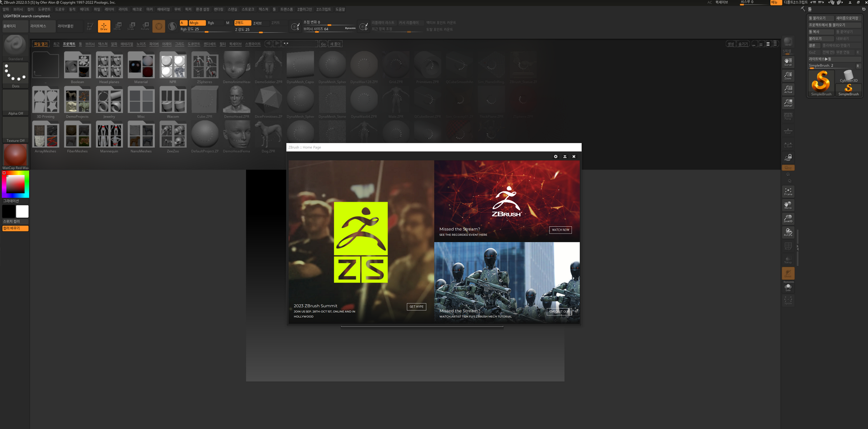868x429 pixels.
Task: Click the 라이트박스 button
Action: [43, 26]
